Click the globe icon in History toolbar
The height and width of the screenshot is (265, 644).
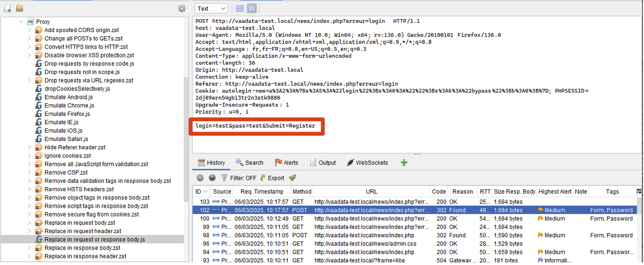212,178
